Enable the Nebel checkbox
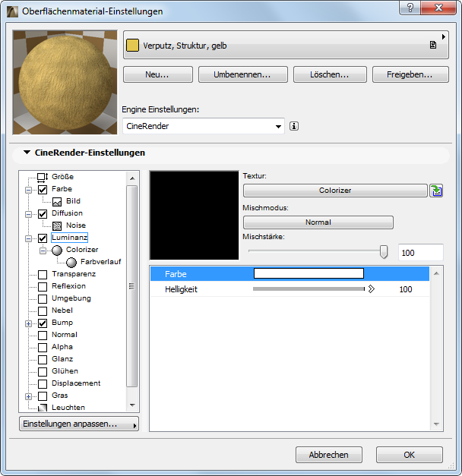Image resolution: width=462 pixels, height=476 pixels. click(43, 311)
